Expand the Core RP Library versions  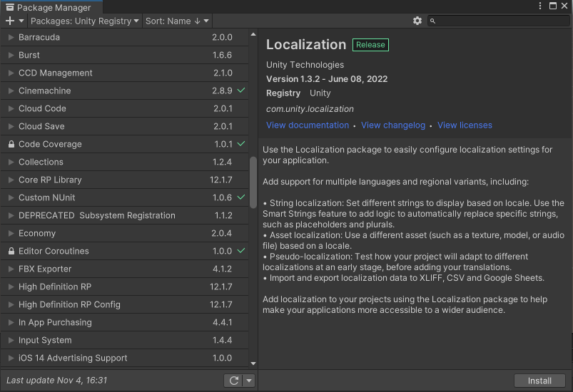click(x=11, y=180)
